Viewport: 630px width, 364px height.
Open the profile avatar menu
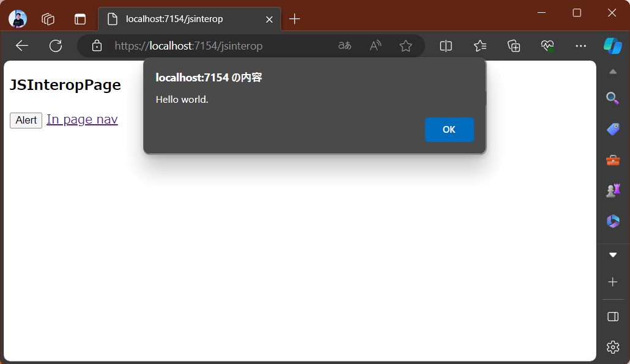(x=18, y=19)
